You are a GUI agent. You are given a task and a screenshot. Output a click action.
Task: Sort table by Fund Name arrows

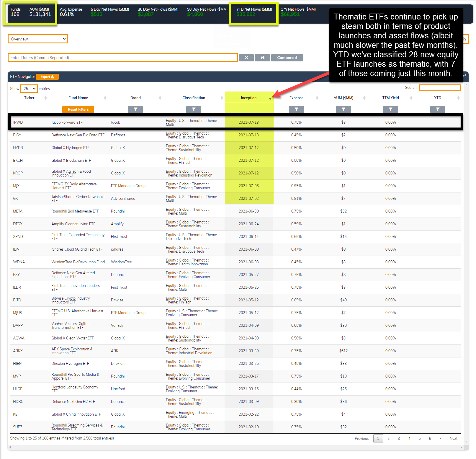pos(105,98)
